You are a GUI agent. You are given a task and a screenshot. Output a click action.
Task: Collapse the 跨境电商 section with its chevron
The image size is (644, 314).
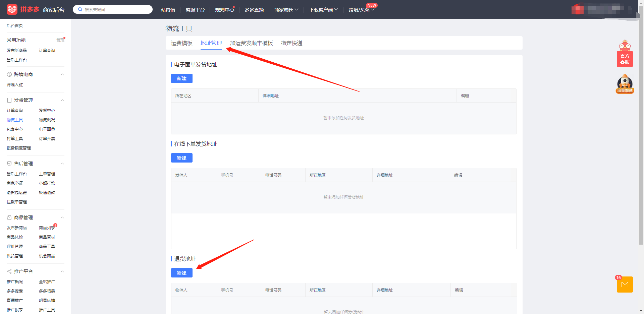point(62,74)
